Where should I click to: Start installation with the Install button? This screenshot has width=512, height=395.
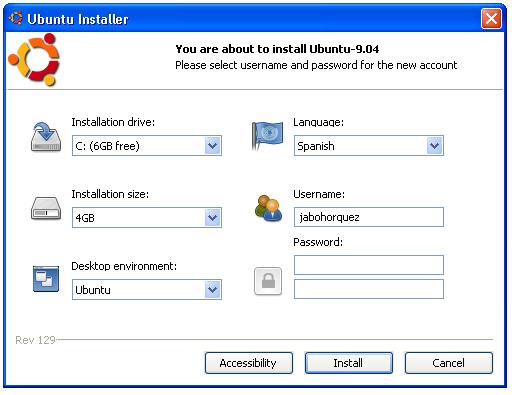tap(349, 363)
